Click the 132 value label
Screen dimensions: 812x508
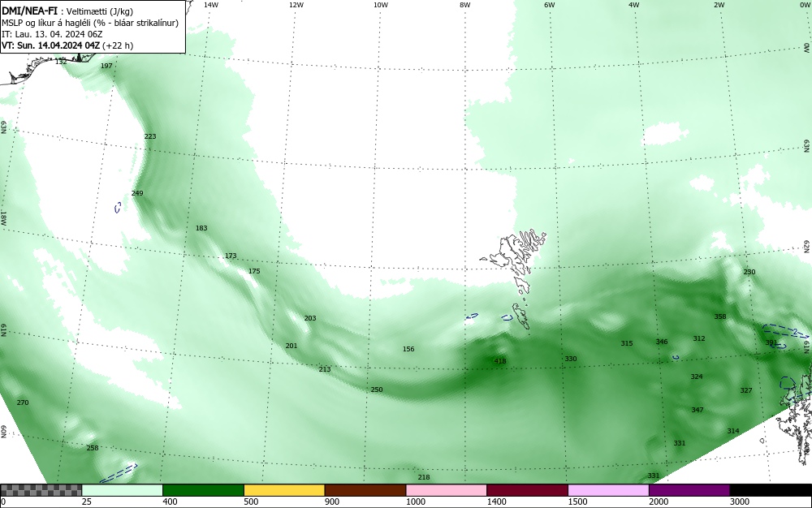click(61, 62)
